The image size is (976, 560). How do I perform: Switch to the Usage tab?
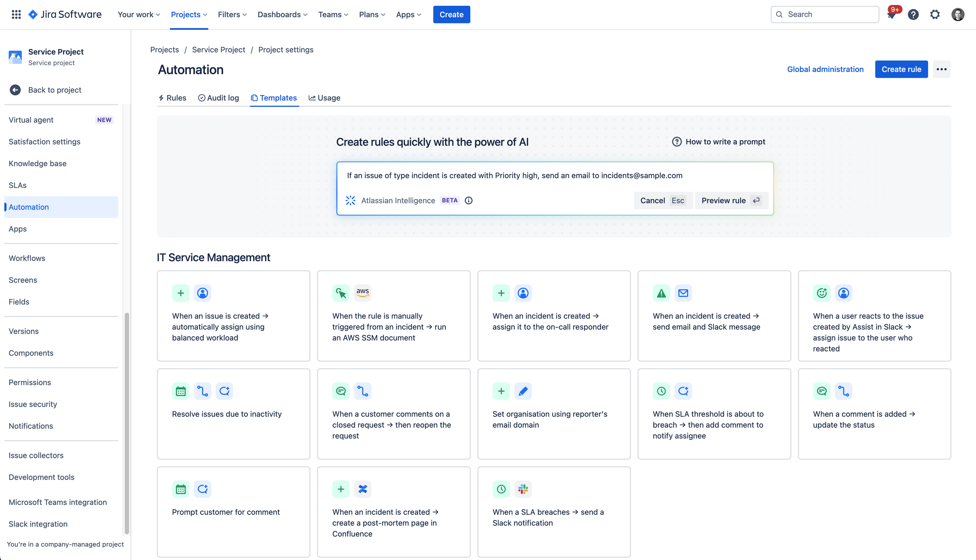324,98
